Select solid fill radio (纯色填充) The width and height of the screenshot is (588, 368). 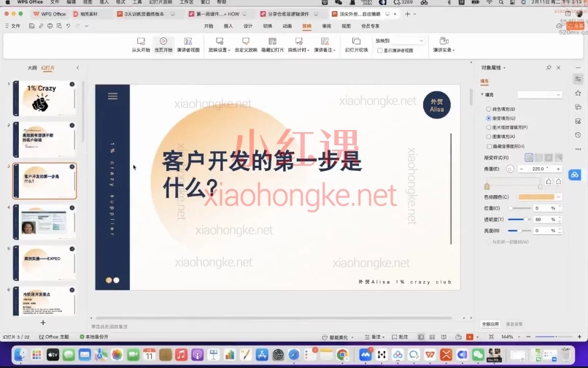tap(488, 109)
